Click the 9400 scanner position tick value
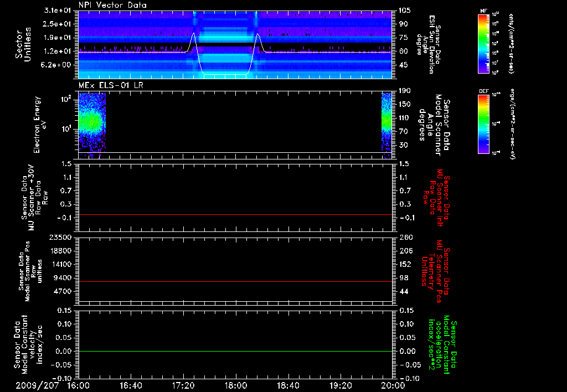 click(x=63, y=278)
